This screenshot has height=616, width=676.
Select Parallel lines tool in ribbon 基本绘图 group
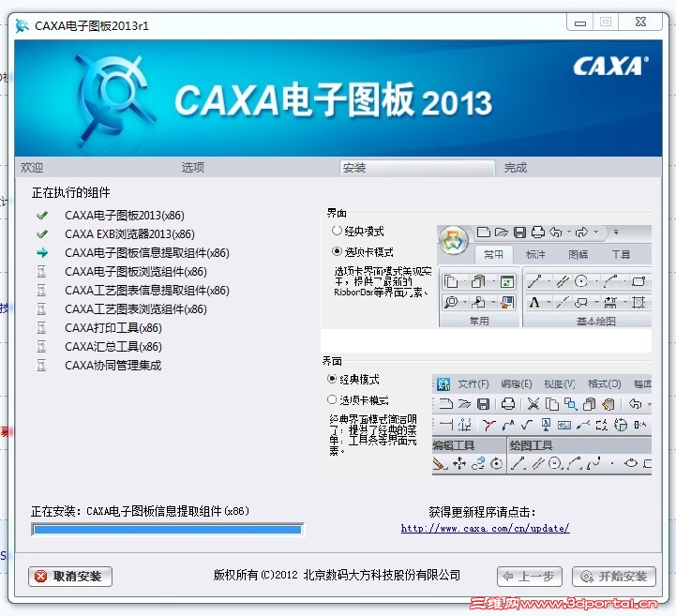[563, 281]
